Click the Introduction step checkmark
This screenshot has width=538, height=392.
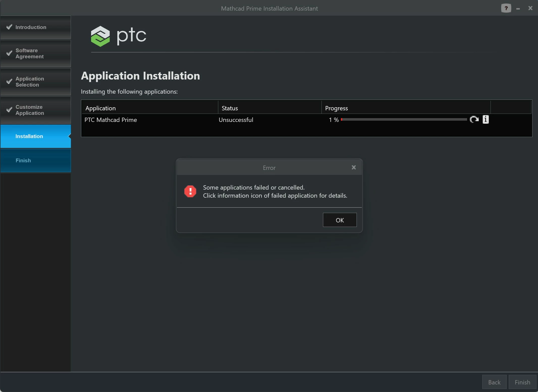(x=9, y=27)
